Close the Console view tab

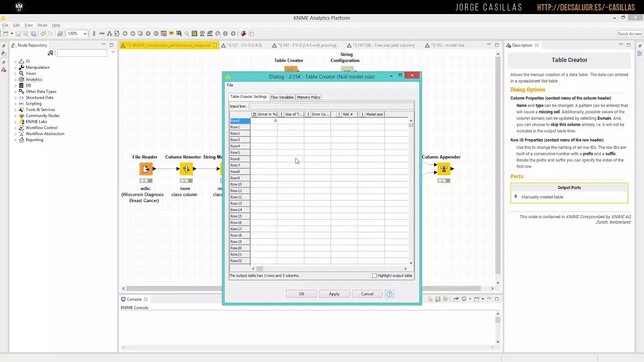coord(145,299)
